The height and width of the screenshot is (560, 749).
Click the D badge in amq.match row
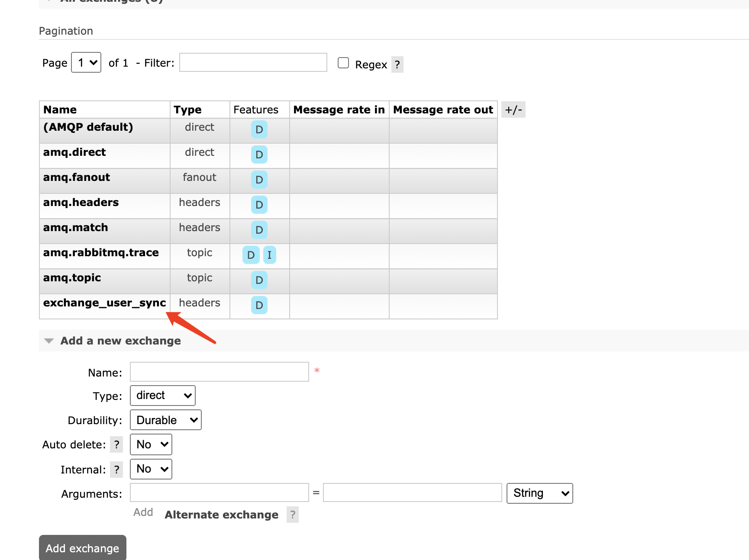pos(259,230)
